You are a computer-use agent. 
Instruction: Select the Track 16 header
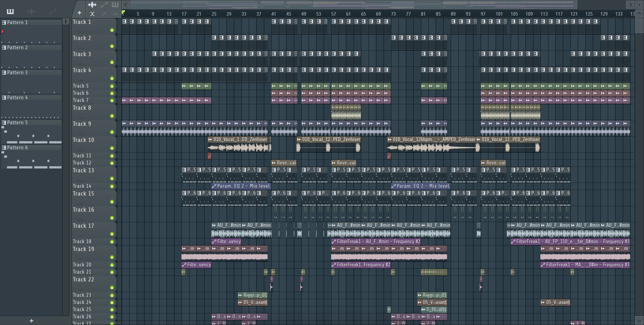(94, 214)
